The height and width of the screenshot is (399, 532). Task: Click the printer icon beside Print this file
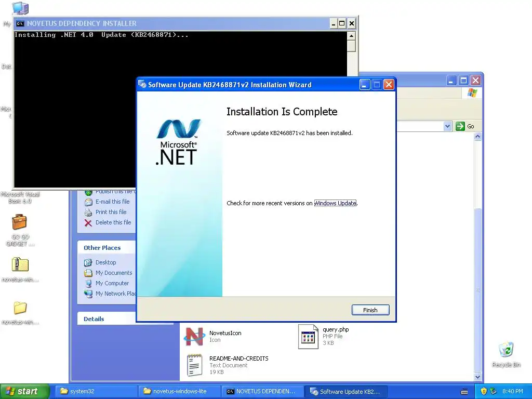pyautogui.click(x=88, y=212)
